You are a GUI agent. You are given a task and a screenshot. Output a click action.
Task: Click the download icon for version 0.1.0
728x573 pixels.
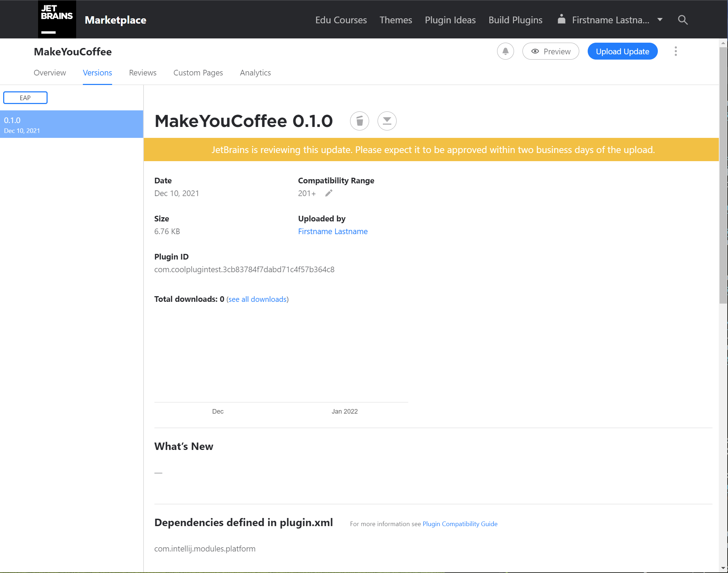tap(387, 121)
